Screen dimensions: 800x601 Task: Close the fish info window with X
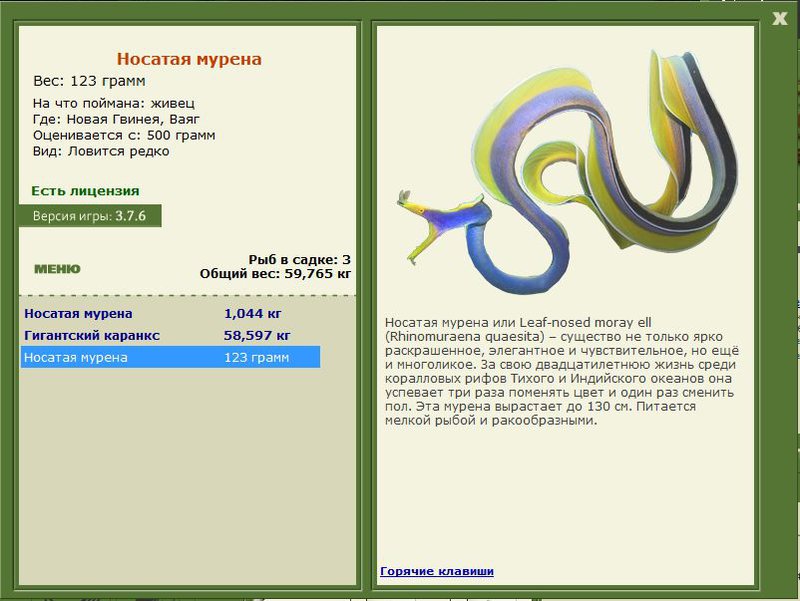coord(779,18)
